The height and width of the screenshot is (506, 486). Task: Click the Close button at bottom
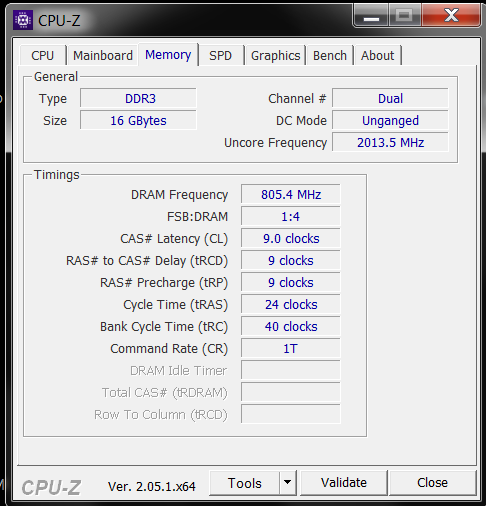[x=433, y=483]
